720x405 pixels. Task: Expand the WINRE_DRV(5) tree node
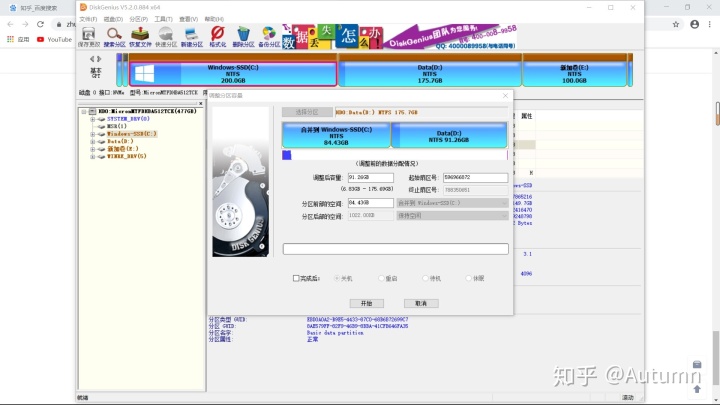pos(93,157)
